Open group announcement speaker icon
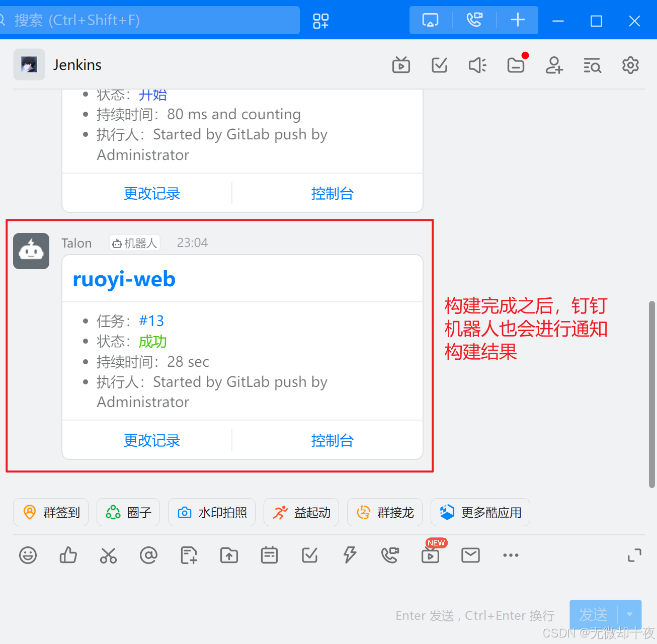Screen dimensions: 657x644 477,65
